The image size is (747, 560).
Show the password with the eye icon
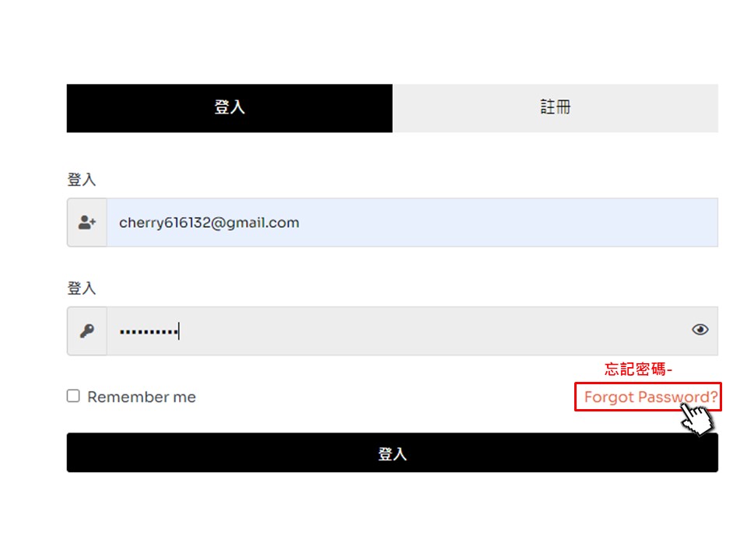(x=700, y=330)
